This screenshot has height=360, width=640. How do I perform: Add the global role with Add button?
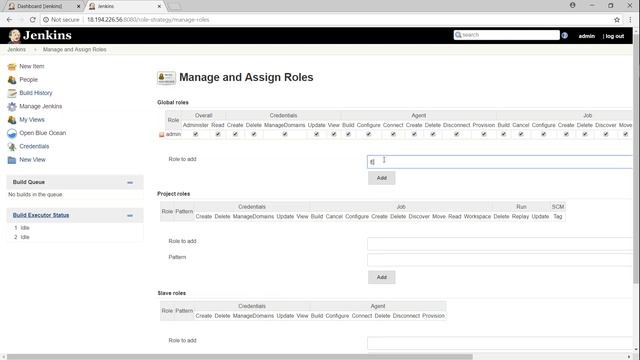[382, 178]
